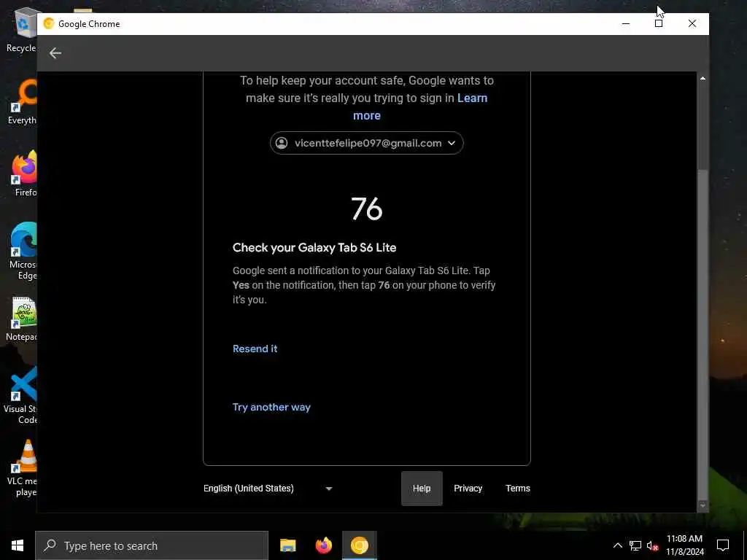The height and width of the screenshot is (560, 747).
Task: Open Firefox from the taskbar
Action: pos(324,545)
